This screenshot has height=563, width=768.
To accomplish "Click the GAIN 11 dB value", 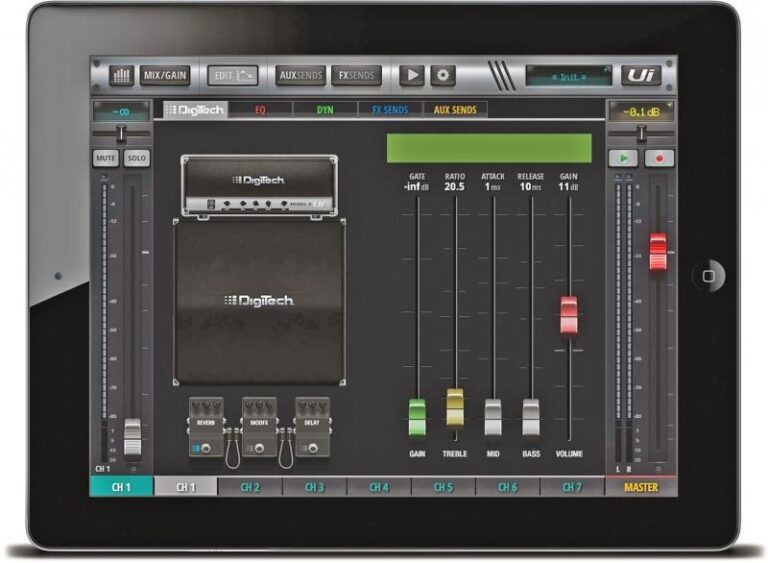I will pos(569,187).
